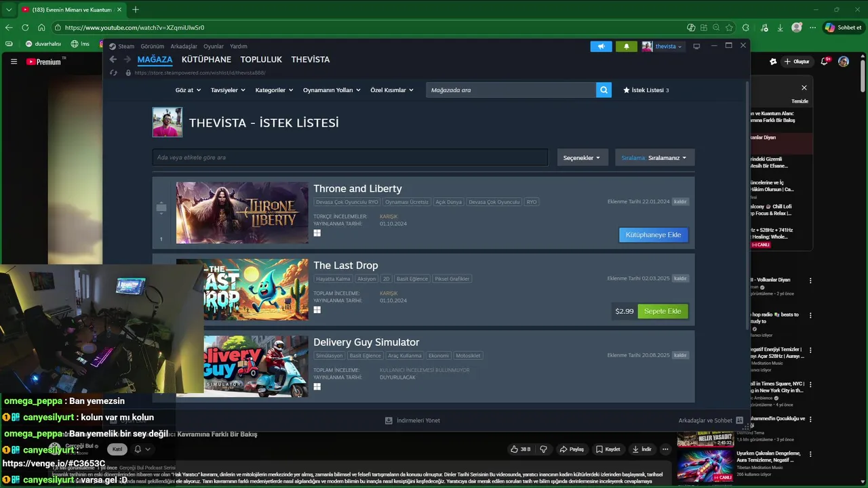868x488 pixels.
Task: Click the YouTube Paylaş button
Action: (x=572, y=449)
